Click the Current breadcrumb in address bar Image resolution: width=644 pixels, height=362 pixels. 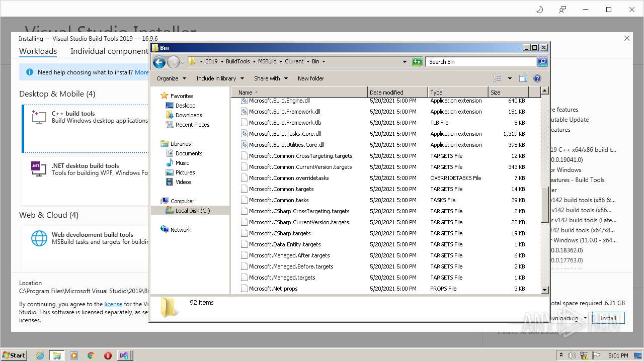[294, 62]
